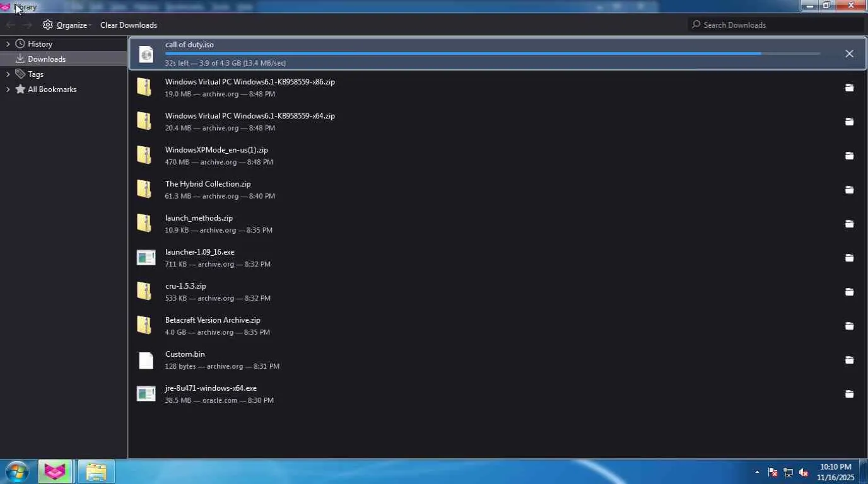Select the Betacraft Version Archive.zip file name
868x484 pixels.
pos(213,320)
